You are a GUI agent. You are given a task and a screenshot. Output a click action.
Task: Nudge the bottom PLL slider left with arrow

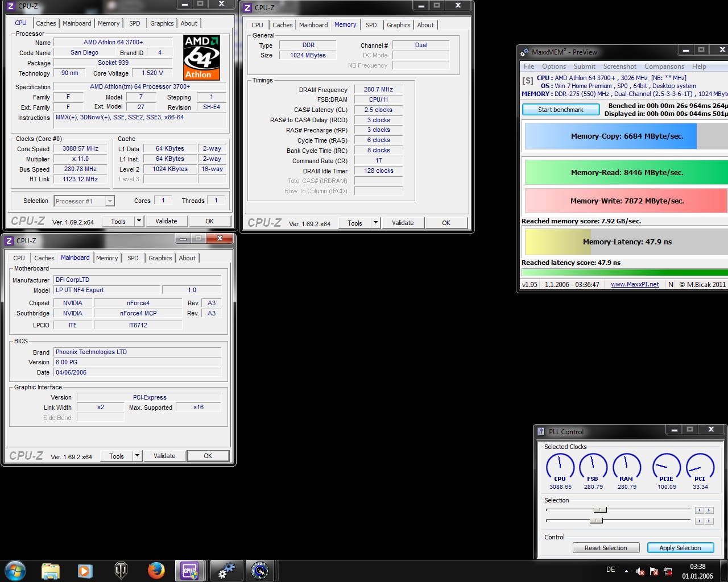pyautogui.click(x=700, y=521)
